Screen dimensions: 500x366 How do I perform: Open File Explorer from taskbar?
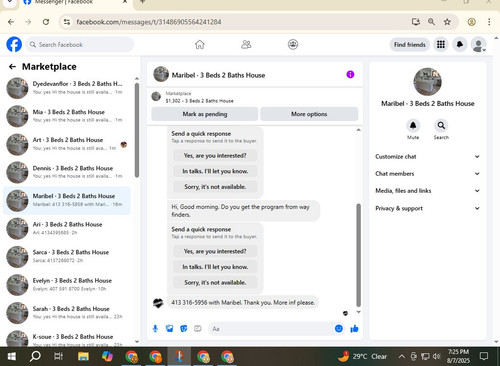point(83,356)
